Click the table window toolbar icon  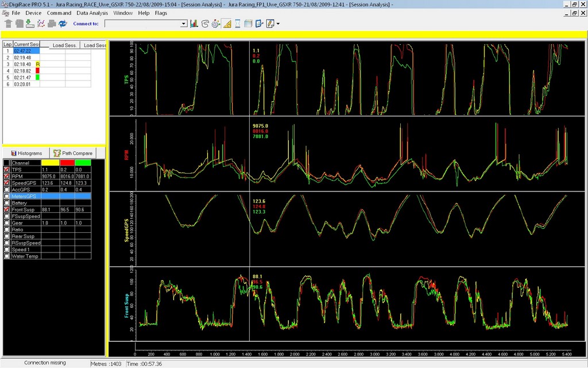pos(248,24)
